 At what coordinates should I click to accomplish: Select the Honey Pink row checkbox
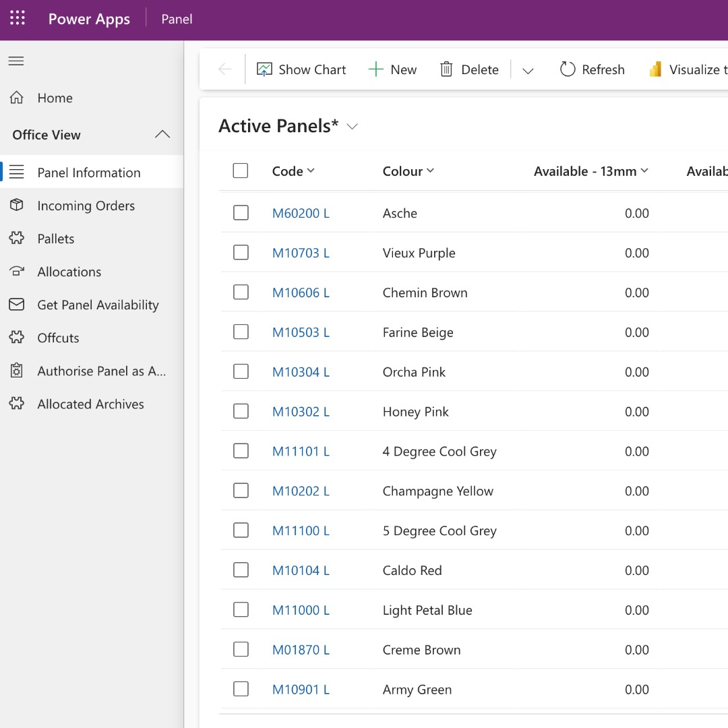tap(241, 412)
